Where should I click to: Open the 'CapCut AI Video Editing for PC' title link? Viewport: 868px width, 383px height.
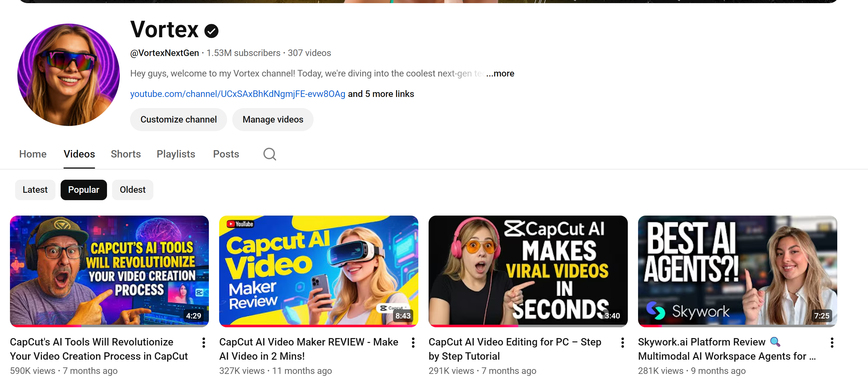click(515, 349)
